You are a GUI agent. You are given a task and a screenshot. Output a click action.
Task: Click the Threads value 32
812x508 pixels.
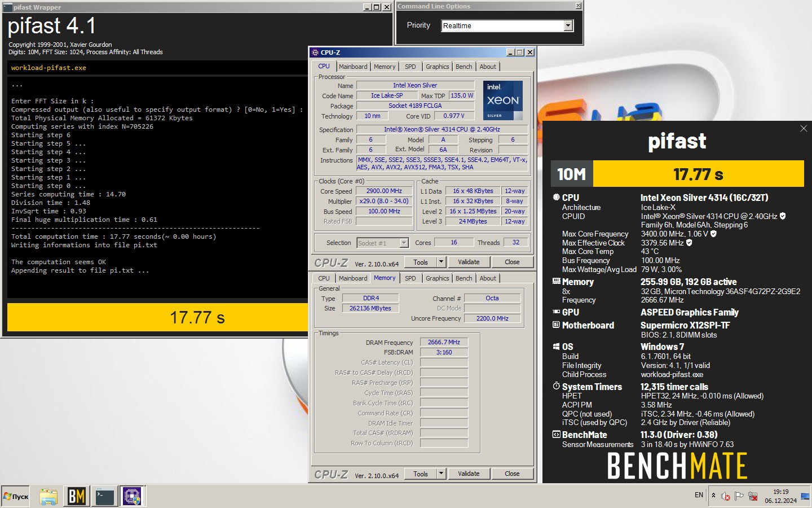click(515, 242)
